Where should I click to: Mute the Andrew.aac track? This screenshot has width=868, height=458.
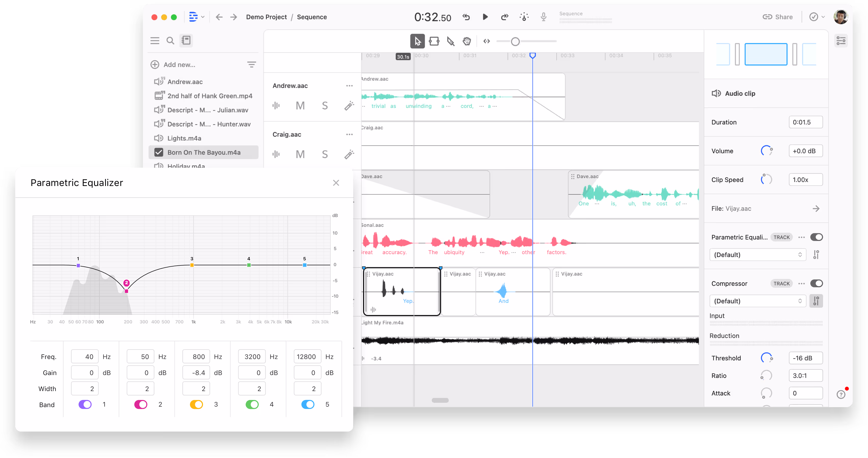tap(300, 106)
